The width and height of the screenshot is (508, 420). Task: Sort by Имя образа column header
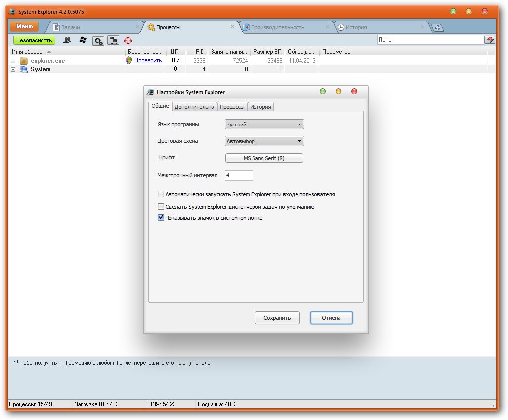[x=66, y=52]
